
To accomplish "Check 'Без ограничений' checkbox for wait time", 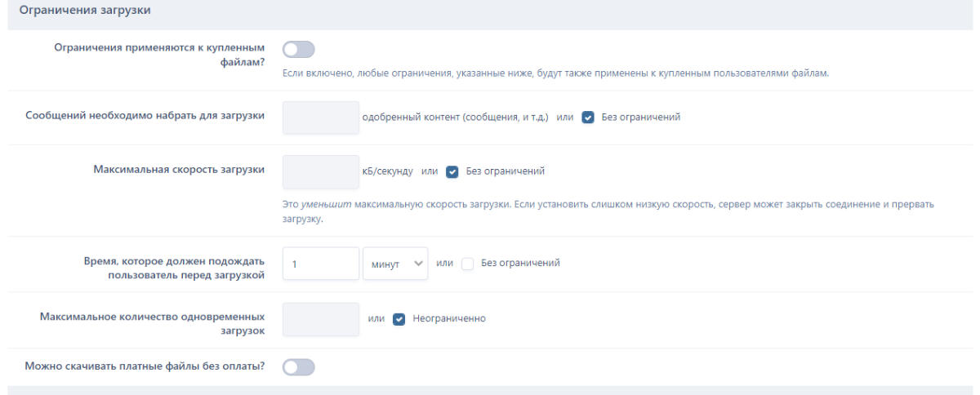I will [467, 263].
